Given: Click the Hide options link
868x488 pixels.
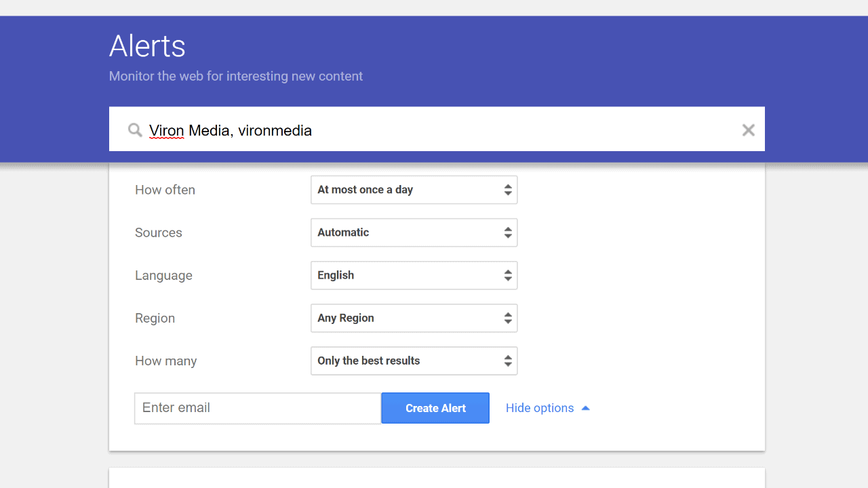Looking at the screenshot, I should click(x=548, y=408).
